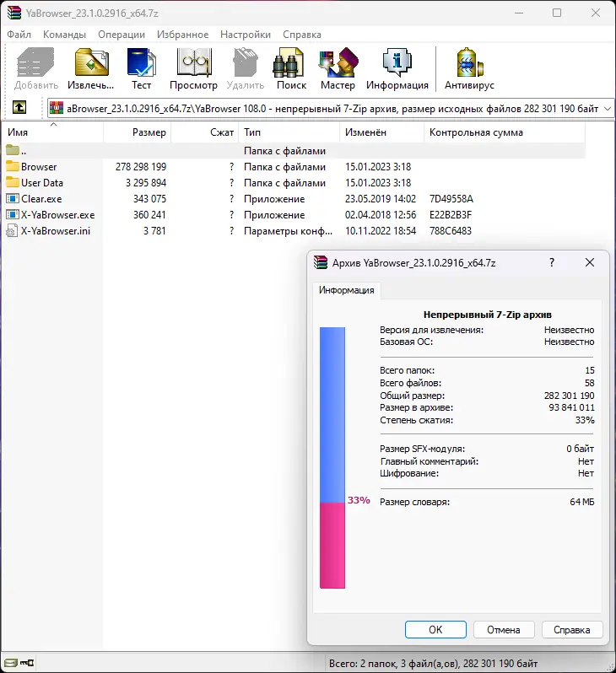Click the archive icon in address bar
The height and width of the screenshot is (673, 616).
coord(57,108)
